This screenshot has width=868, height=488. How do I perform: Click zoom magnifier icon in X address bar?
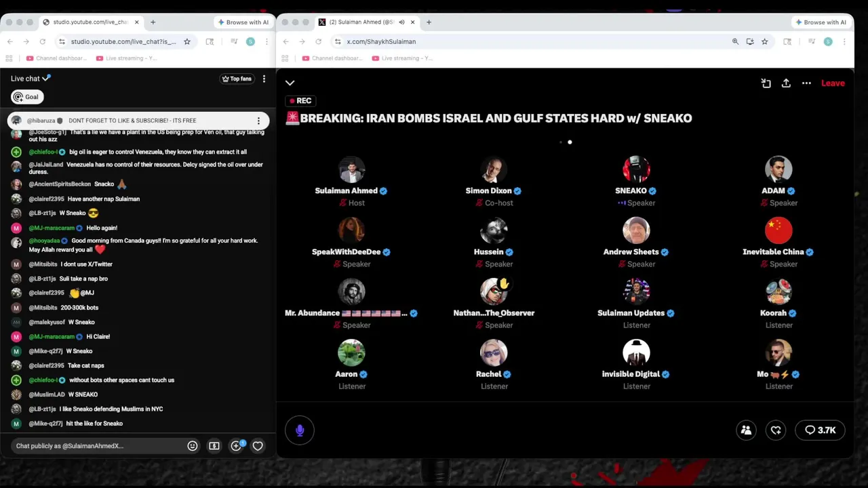coord(735,41)
